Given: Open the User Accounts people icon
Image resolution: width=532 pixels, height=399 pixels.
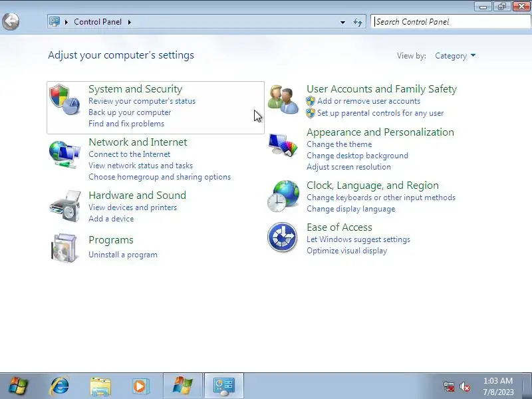Looking at the screenshot, I should 283,99.
